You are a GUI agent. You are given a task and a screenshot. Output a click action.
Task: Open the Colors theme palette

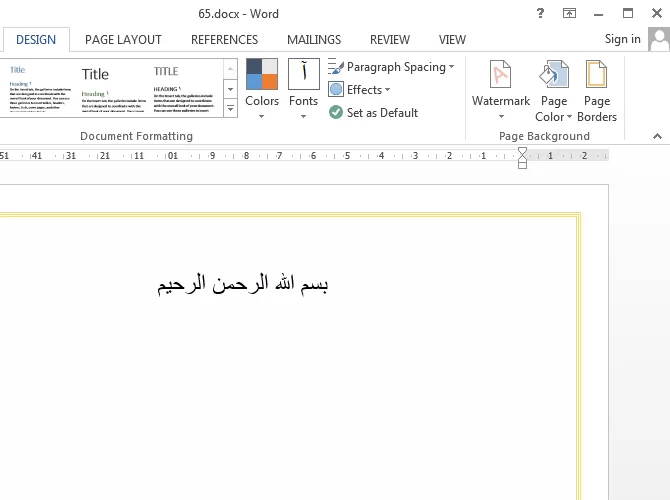(x=262, y=88)
